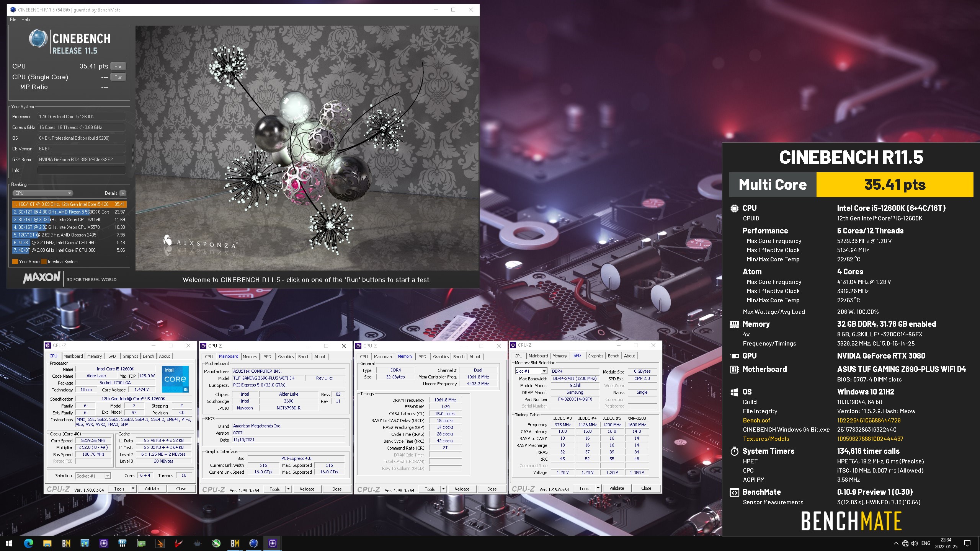Click Validate in the CPU-Z CPU window
This screenshot has height=551, width=980.
pos(152,489)
